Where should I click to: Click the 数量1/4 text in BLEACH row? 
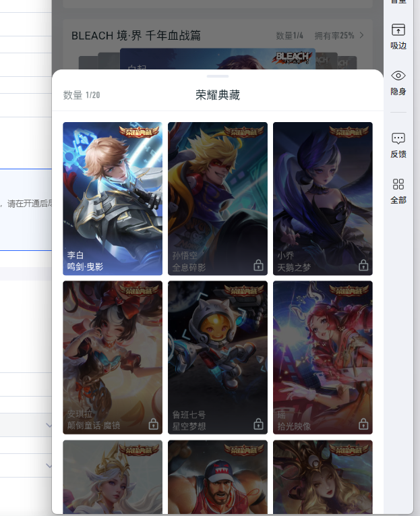(289, 36)
